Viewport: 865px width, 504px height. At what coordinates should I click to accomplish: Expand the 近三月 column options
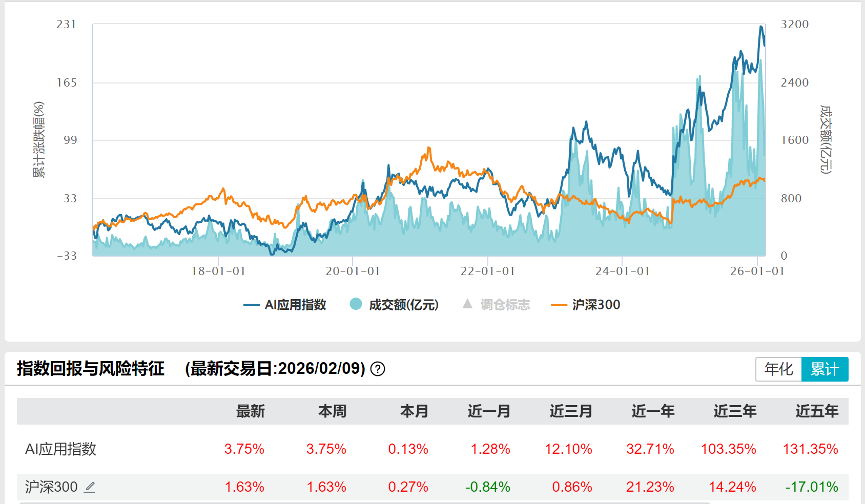tap(570, 411)
